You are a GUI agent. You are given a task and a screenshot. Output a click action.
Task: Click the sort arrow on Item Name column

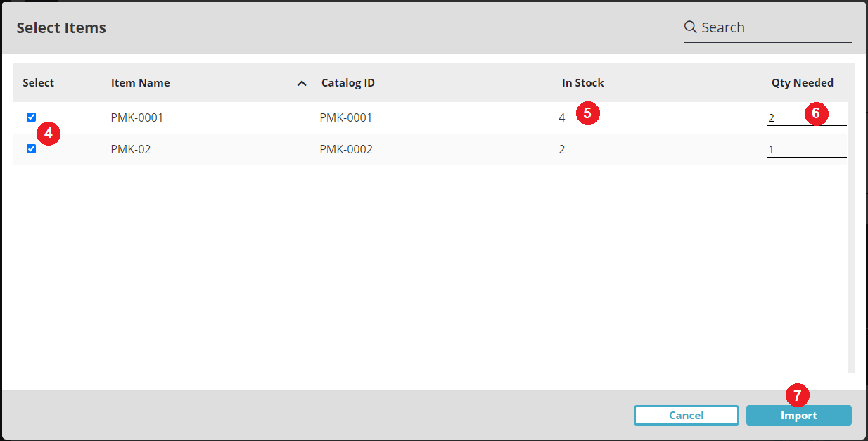302,83
